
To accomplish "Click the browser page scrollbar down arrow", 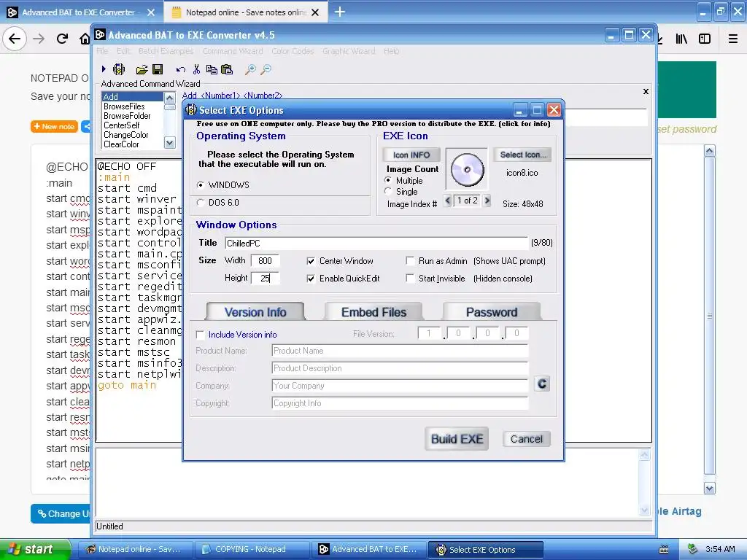I will tap(709, 488).
